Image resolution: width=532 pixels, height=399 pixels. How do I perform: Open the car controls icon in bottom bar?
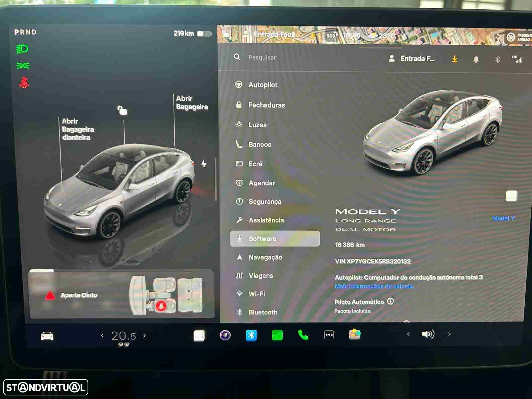(x=47, y=336)
